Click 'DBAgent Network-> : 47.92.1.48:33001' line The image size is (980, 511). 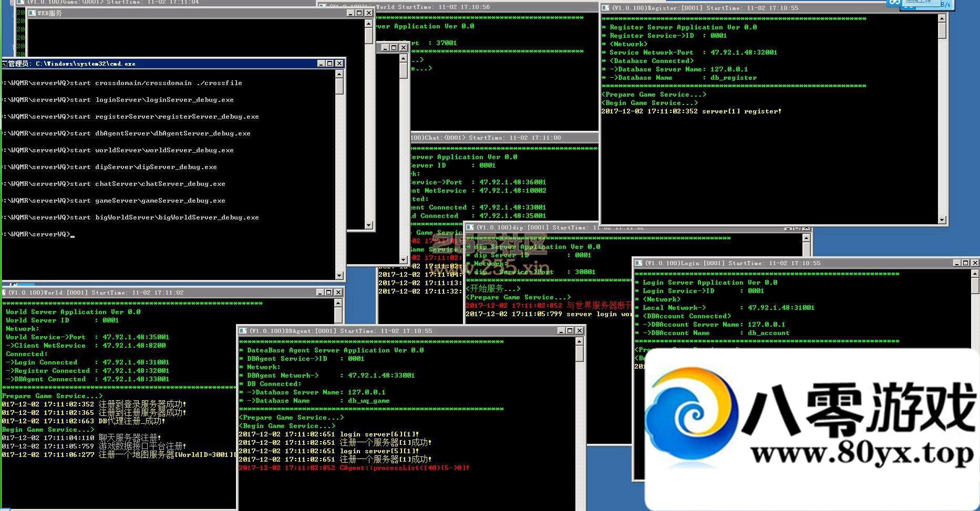[327, 376]
